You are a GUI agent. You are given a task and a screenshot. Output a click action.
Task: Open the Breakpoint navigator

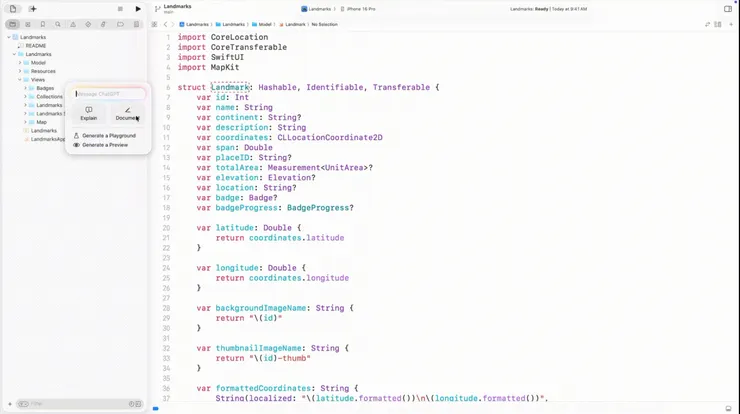[x=120, y=24]
